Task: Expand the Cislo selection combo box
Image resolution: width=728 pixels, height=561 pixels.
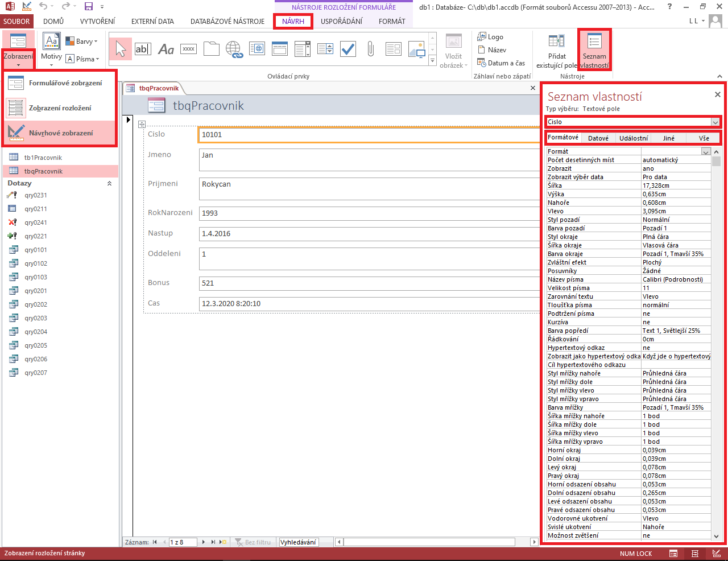Action: click(x=715, y=122)
